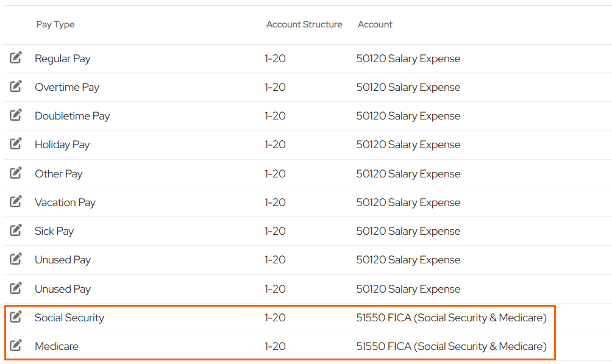Click the Vacation Pay label
612x364 pixels.
(x=65, y=202)
